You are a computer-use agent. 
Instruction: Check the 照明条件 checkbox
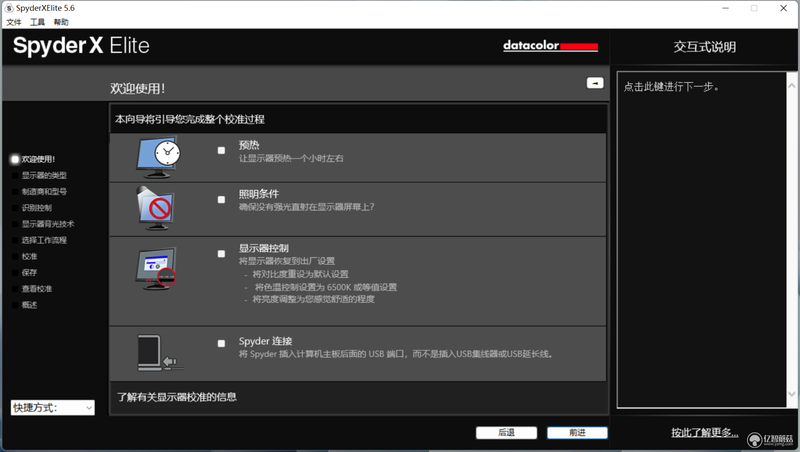pos(221,199)
